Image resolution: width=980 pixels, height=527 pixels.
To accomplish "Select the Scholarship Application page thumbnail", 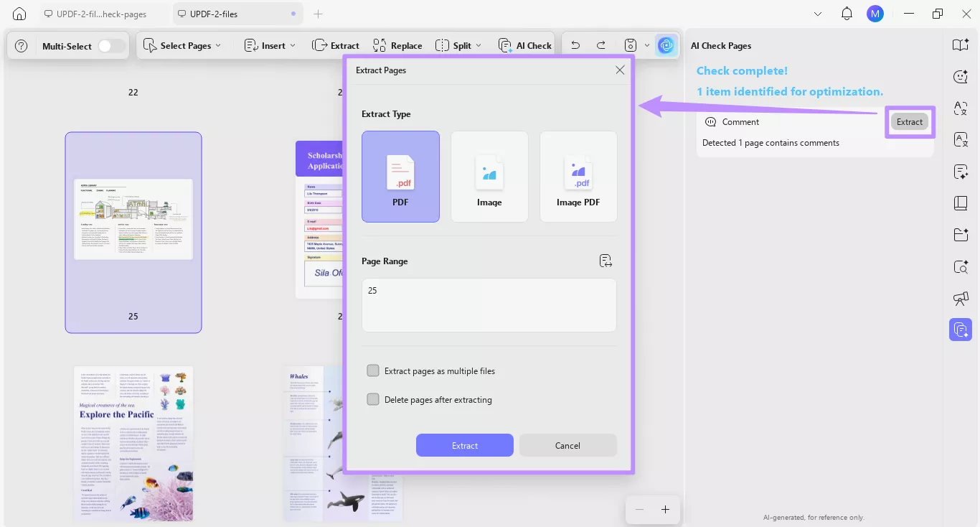I will click(319, 219).
